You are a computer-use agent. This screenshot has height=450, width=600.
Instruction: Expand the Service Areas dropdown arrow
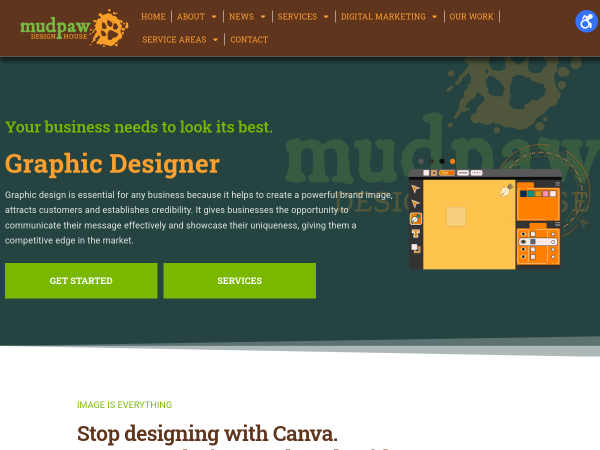(x=215, y=40)
